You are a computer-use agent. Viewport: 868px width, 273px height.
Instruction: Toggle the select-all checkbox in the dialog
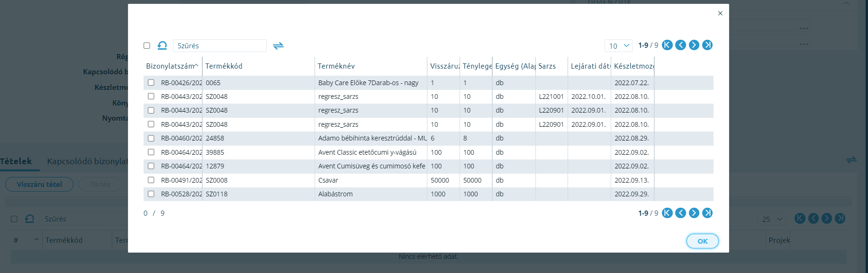coord(147,45)
